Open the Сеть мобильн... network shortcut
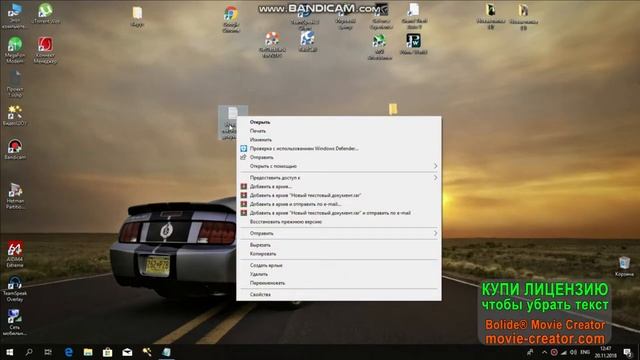 click(15, 322)
